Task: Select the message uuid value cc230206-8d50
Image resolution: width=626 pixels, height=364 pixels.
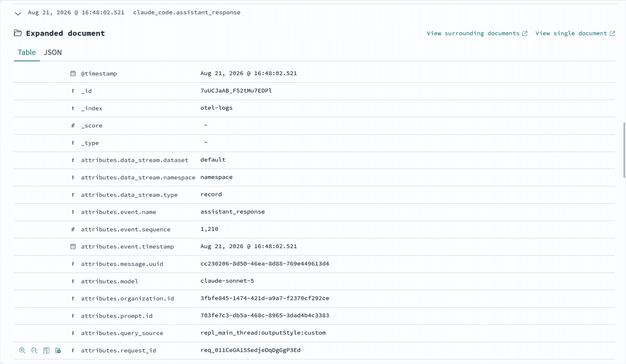Action: pos(265,264)
